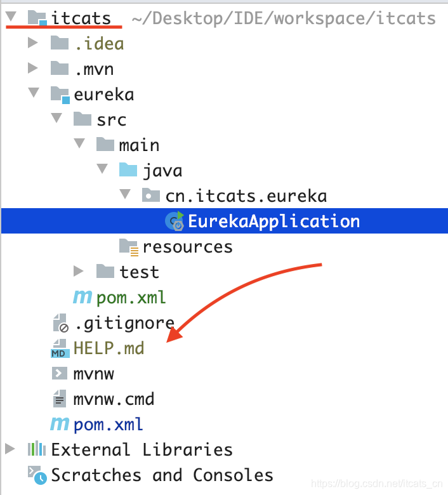Collapse the src folder arrow
Image resolution: width=448 pixels, height=495 pixels.
point(56,118)
